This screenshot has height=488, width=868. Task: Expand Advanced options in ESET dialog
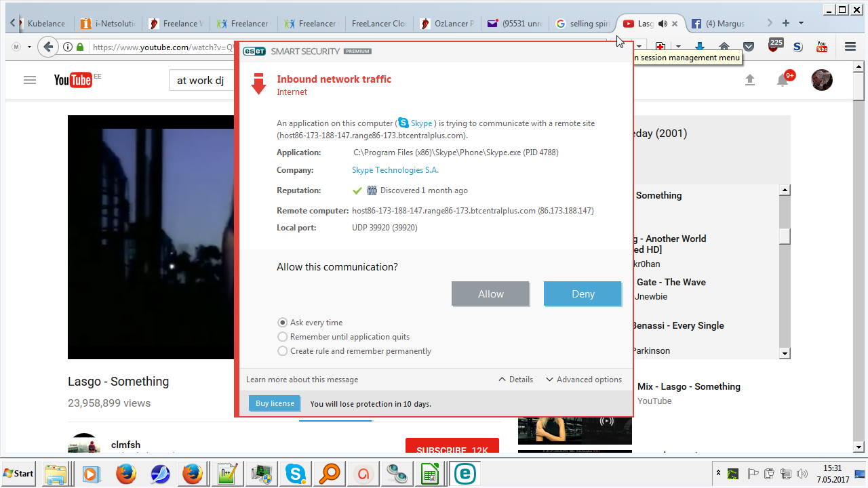584,380
